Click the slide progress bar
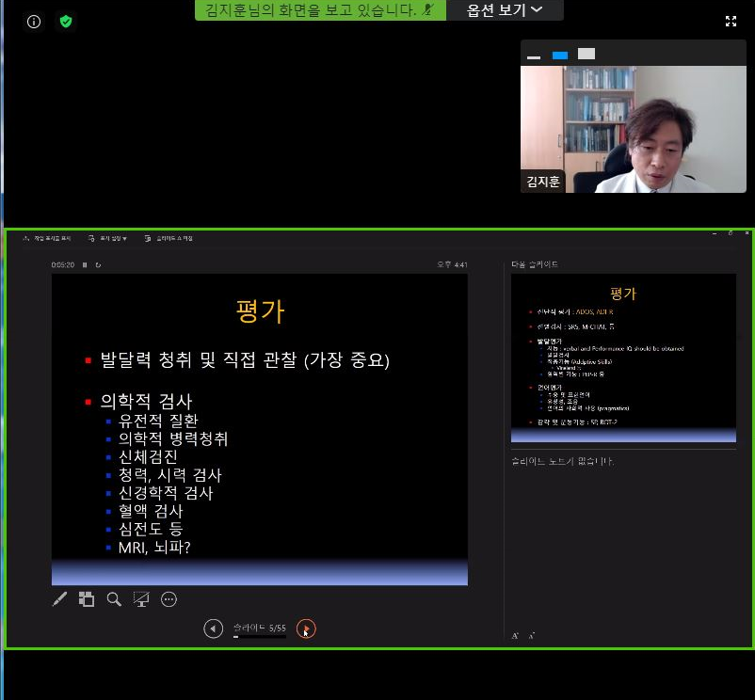The height and width of the screenshot is (700, 755). coord(260,637)
